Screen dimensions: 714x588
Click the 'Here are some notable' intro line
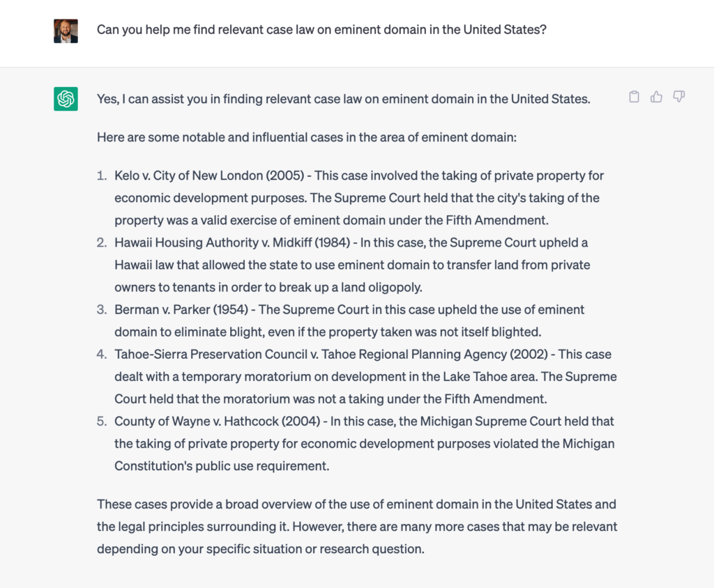pyautogui.click(x=307, y=137)
